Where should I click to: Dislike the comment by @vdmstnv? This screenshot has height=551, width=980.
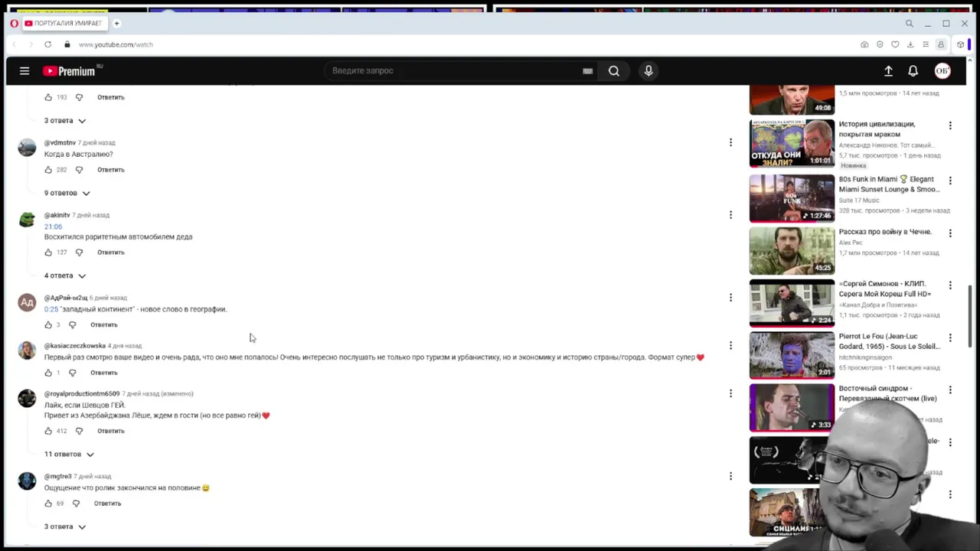point(79,170)
